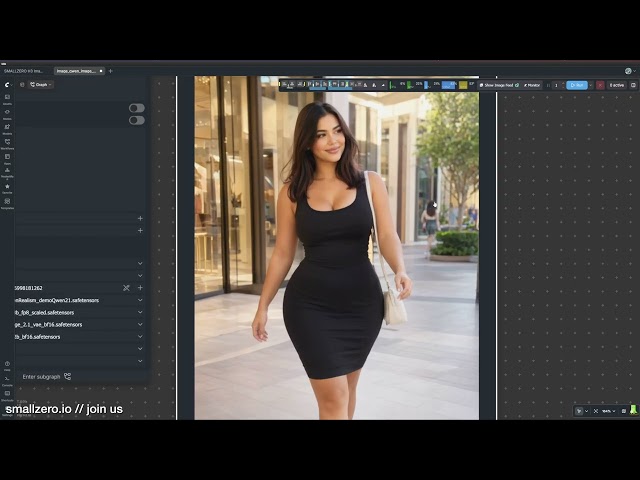Open the Models sidebar panel

[7, 129]
